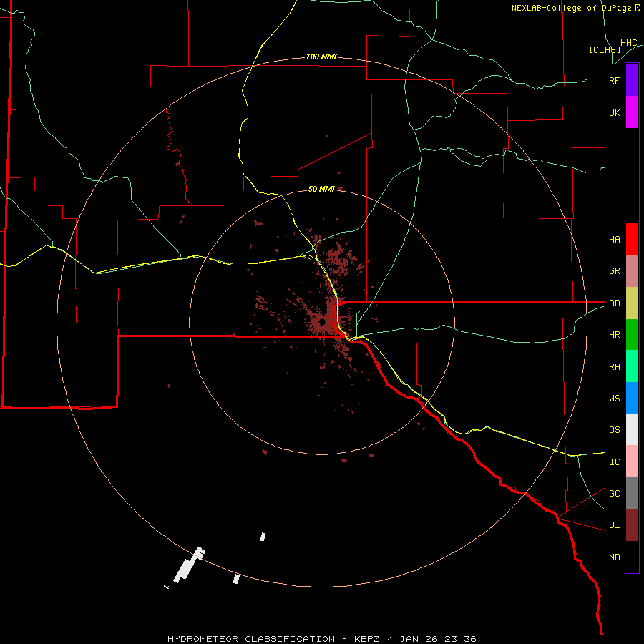
Task: Click the HHC product label
Action: tap(628, 43)
